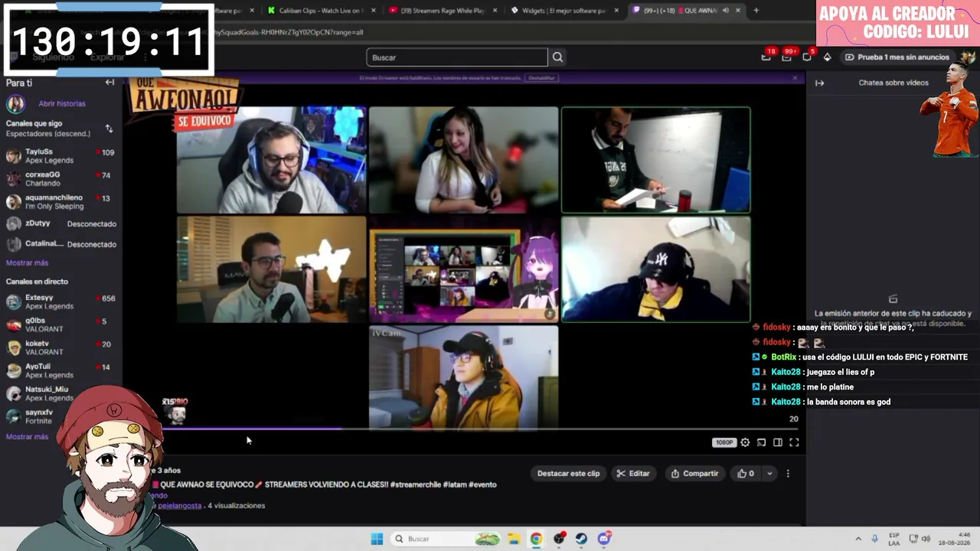This screenshot has width=980, height=551.
Task: Collapse the left sidebar with arrow icon
Action: tap(109, 83)
